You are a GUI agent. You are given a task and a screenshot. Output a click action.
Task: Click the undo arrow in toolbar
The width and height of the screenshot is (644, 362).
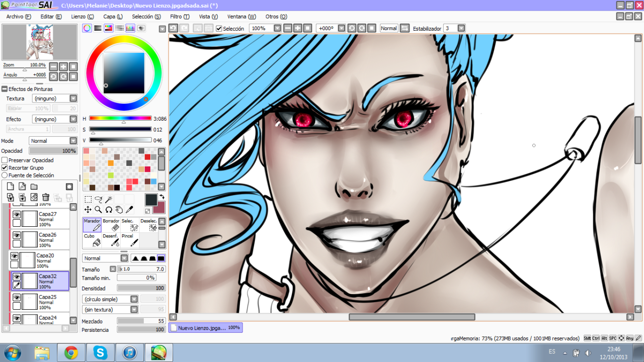pyautogui.click(x=173, y=28)
